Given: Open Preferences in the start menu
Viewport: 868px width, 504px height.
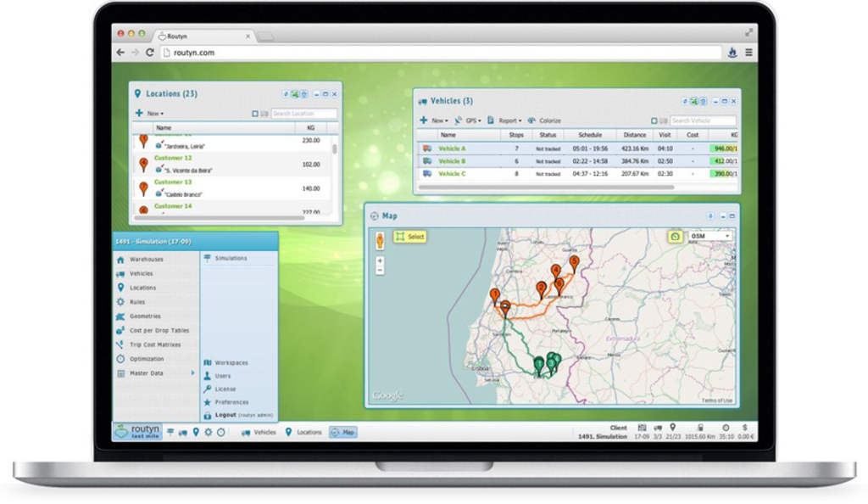Looking at the screenshot, I should [226, 402].
